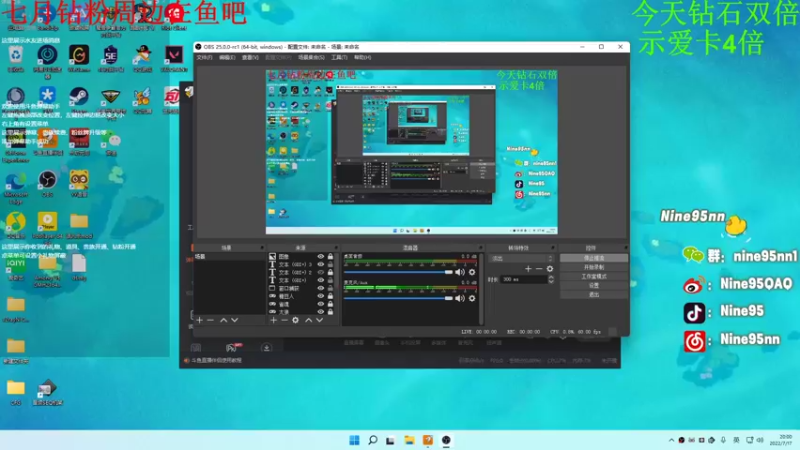Screen dimensions: 800x450
Task: Adjust microphone/Aux volume slider
Action: (x=398, y=298)
